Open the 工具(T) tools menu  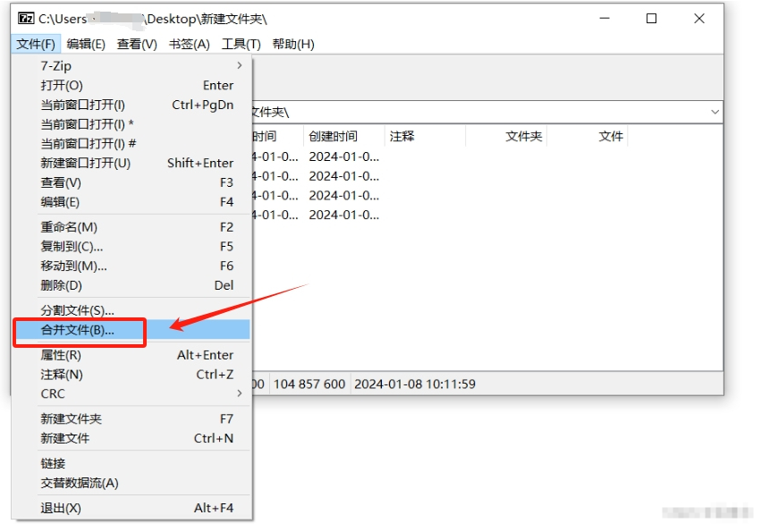click(241, 44)
